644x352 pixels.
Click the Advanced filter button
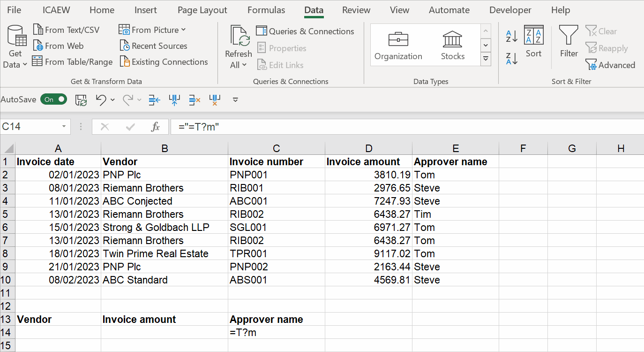point(611,65)
